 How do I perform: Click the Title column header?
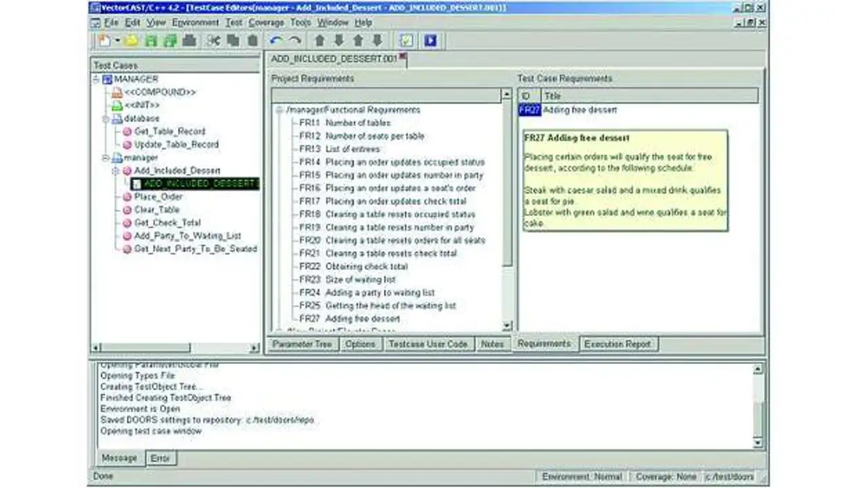pyautogui.click(x=650, y=96)
